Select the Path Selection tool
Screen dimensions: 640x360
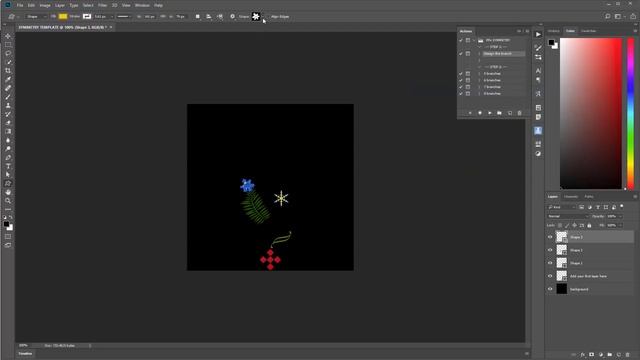click(8, 175)
